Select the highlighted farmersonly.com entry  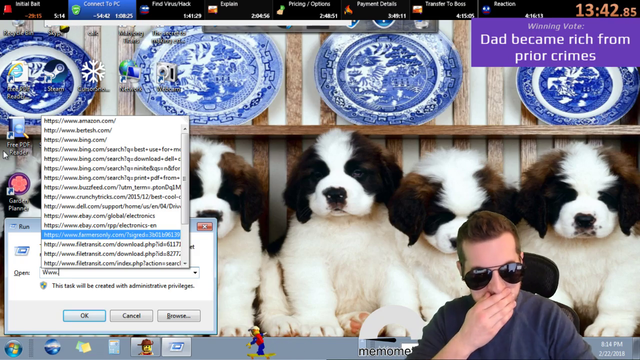click(111, 235)
